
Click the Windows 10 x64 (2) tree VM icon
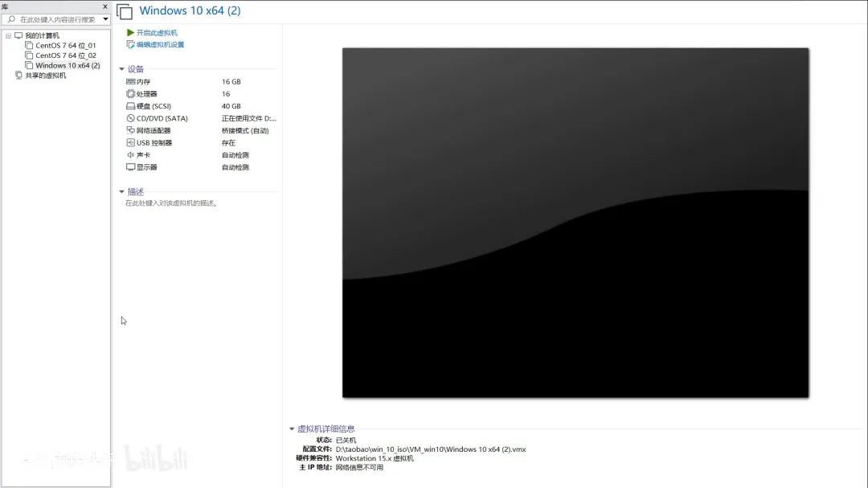click(x=29, y=65)
